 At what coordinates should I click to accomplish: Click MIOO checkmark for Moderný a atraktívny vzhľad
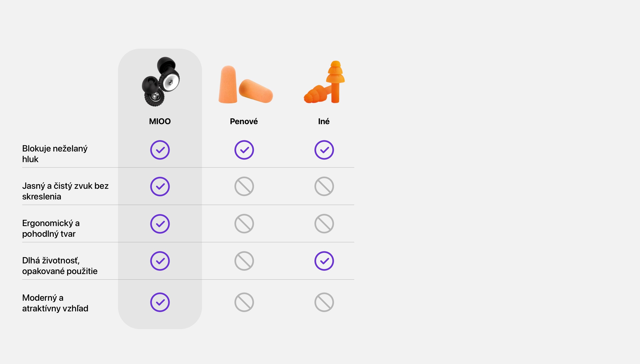coord(160,302)
